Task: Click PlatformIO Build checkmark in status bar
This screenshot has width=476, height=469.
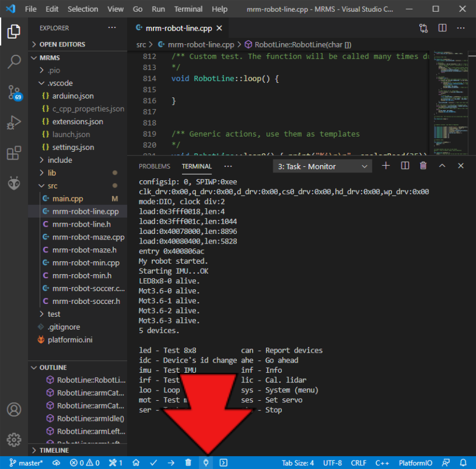Action: (x=153, y=463)
